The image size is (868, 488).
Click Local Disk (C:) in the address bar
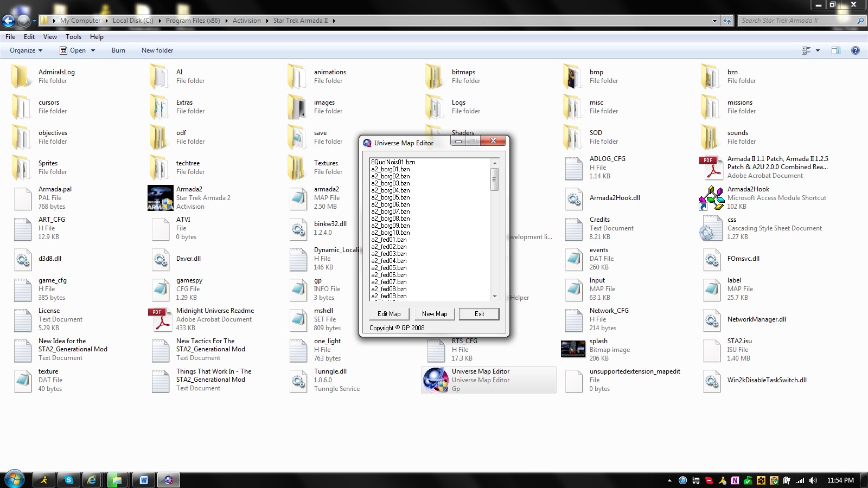point(133,21)
